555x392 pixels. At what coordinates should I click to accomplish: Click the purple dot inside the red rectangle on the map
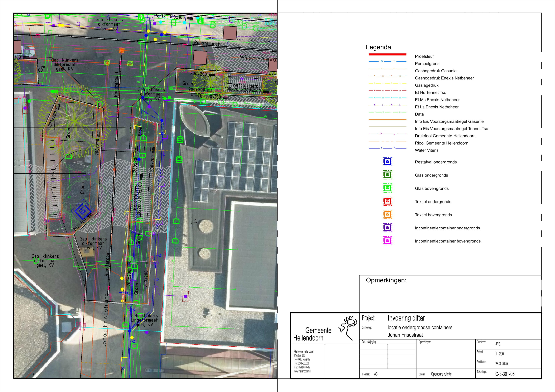(x=185, y=296)
